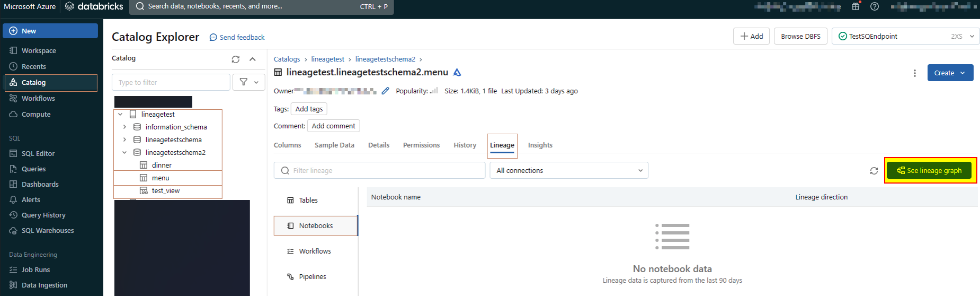Select the Tables lineage category
This screenshot has height=296, width=980.
tap(316, 200)
